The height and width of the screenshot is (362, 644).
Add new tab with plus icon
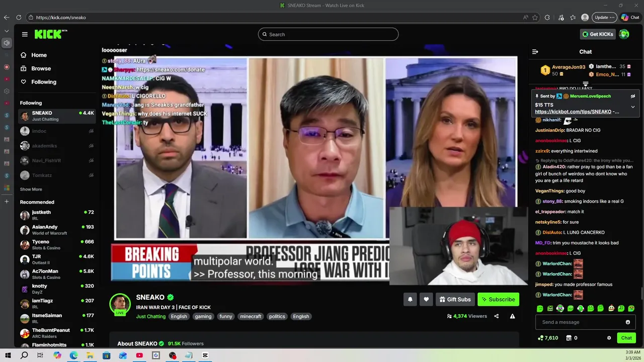(7, 202)
